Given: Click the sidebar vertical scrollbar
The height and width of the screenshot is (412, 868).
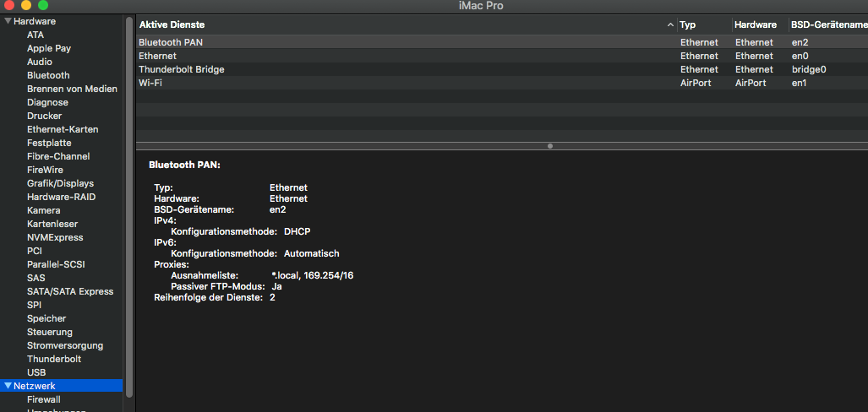Looking at the screenshot, I should coord(129,207).
